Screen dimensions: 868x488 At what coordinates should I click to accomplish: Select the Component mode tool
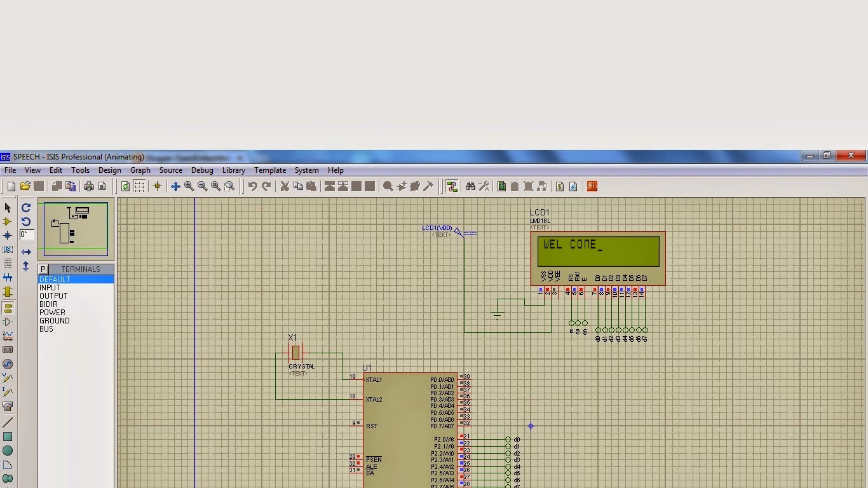(8, 222)
